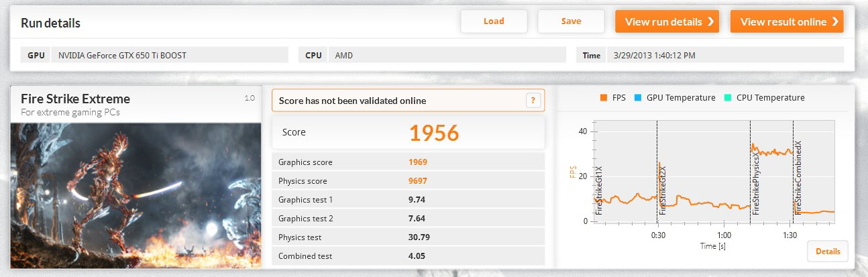The image size is (868, 277).
Task: Click the Details button under the chart
Action: (828, 251)
